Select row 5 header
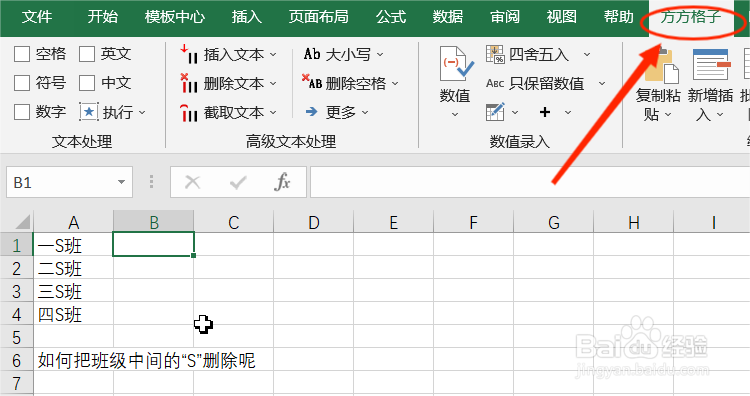This screenshot has height=396, width=750. click(16, 337)
